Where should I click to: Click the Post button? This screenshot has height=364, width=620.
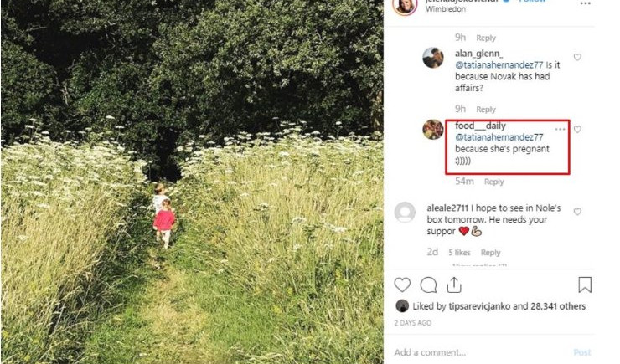tap(582, 352)
